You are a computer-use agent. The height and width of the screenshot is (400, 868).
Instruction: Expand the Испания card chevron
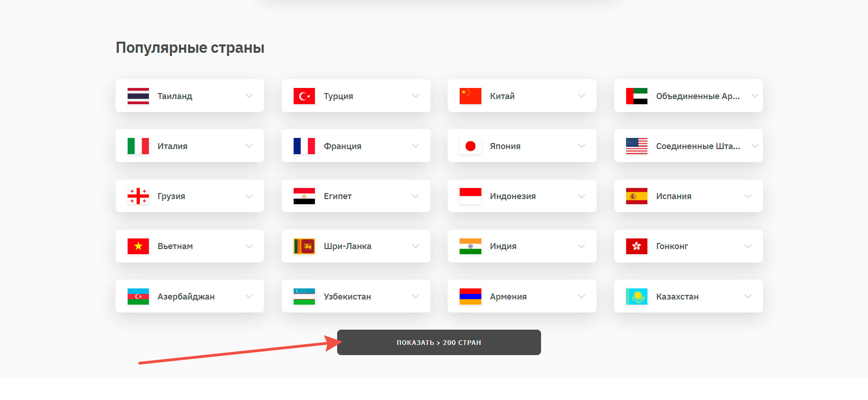pos(748,196)
